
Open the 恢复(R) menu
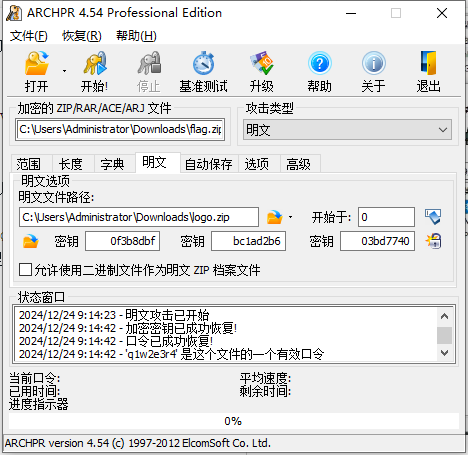tap(82, 36)
